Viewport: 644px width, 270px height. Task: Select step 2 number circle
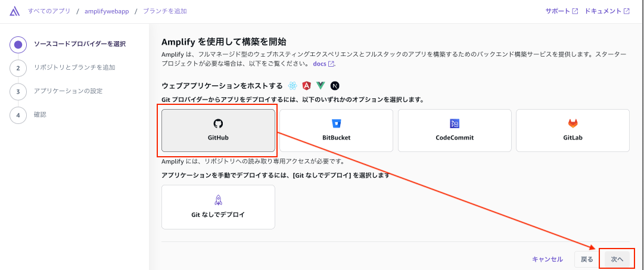[x=18, y=68]
